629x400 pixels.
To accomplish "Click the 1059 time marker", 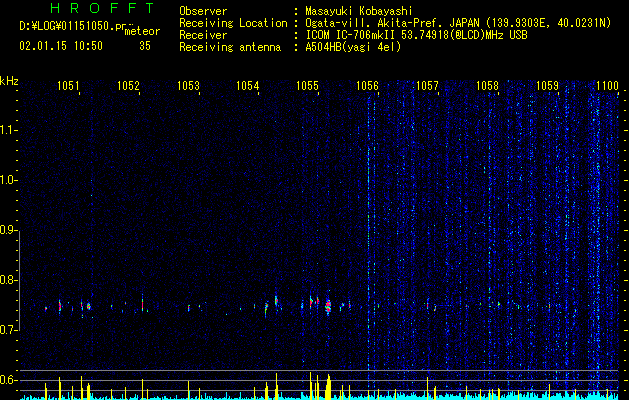I will [x=547, y=85].
